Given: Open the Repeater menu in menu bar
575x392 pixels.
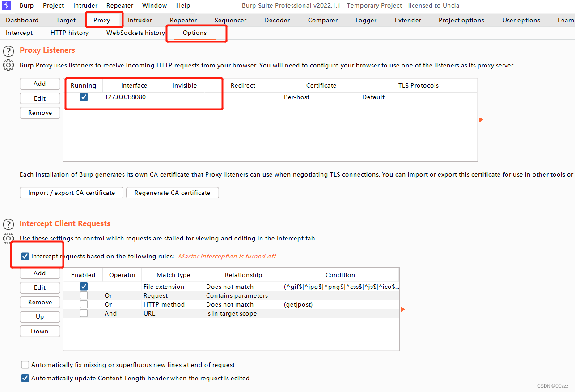Looking at the screenshot, I should 120,5.
